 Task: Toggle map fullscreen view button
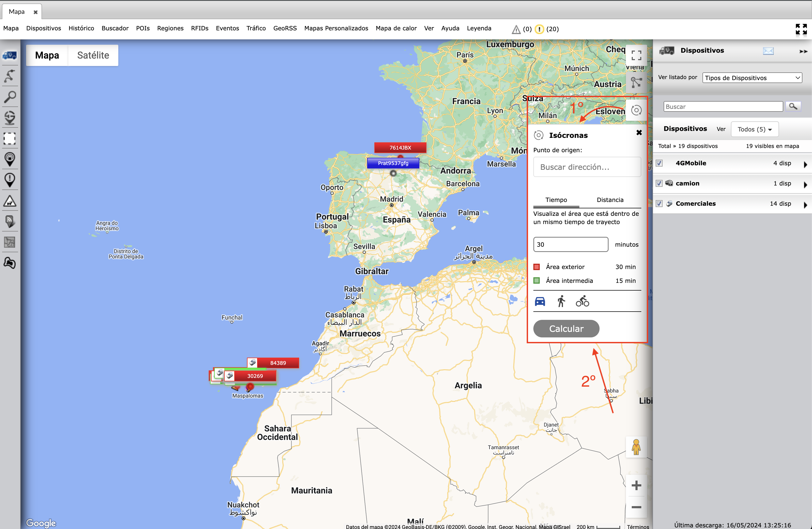pyautogui.click(x=636, y=55)
